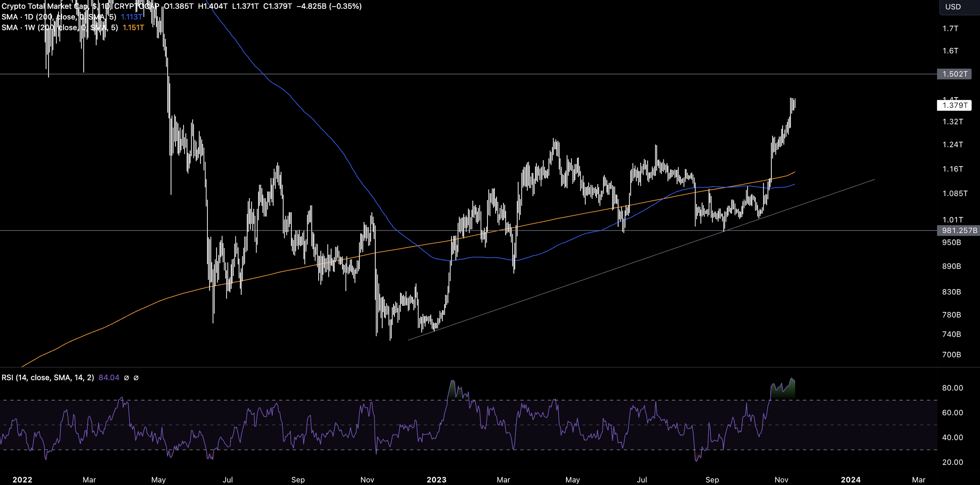Select the SMA 1D indicator legend
Image resolution: width=980 pixels, height=485 pixels.
(x=57, y=17)
